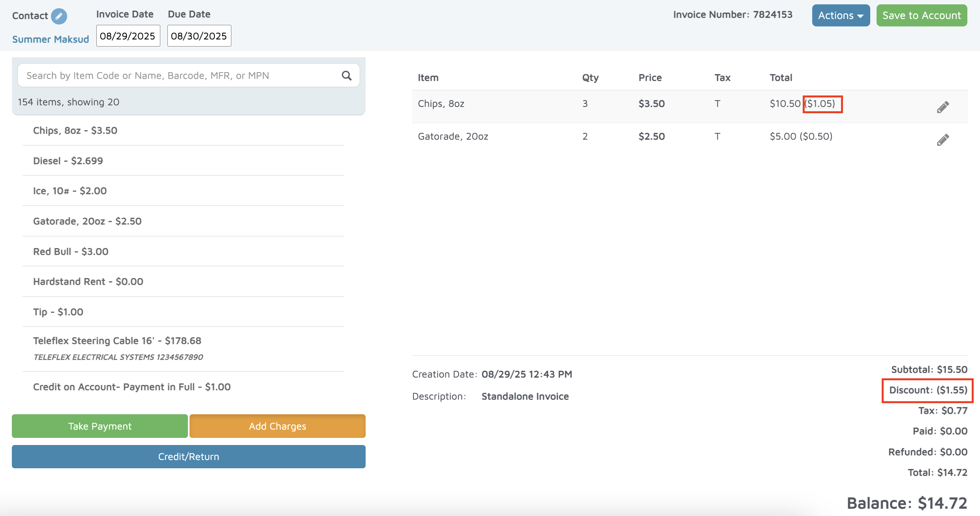The width and height of the screenshot is (980, 516).
Task: Click the search magnifier icon
Action: click(x=346, y=76)
